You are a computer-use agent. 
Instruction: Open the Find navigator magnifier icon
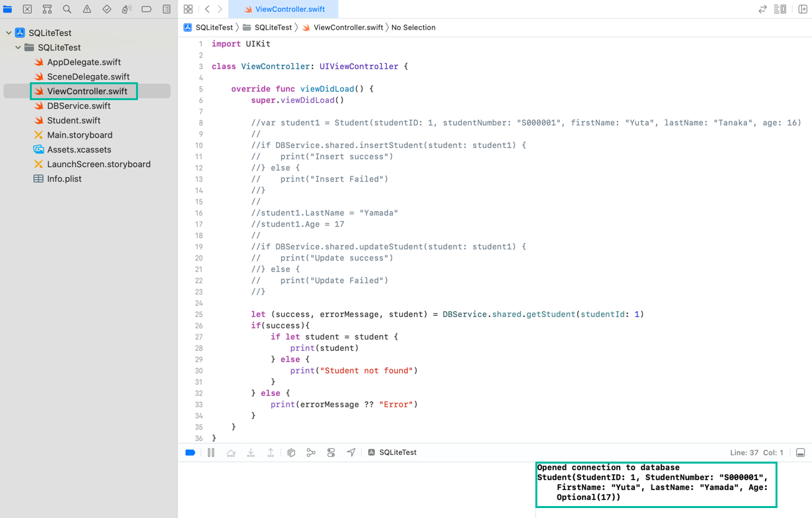67,9
